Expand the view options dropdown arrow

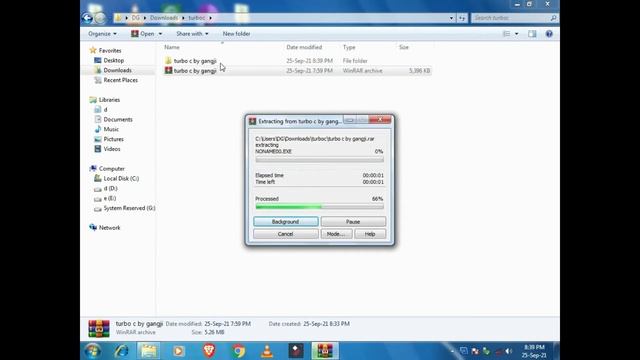(516, 34)
